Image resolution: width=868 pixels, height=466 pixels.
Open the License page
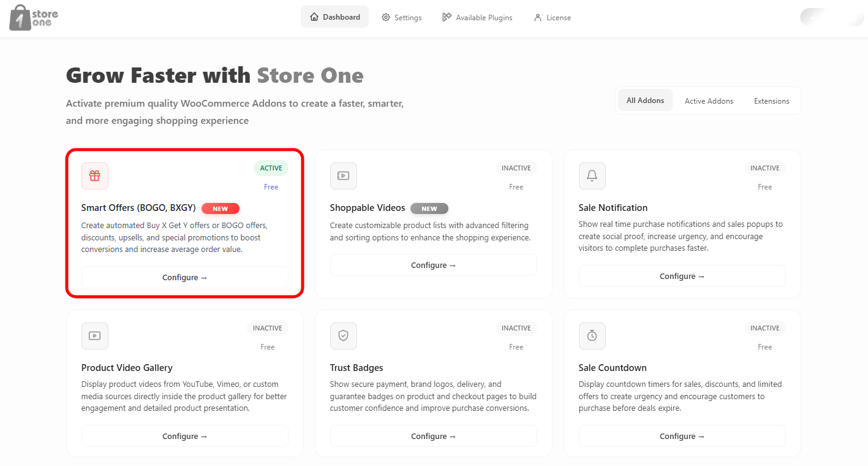pos(552,17)
